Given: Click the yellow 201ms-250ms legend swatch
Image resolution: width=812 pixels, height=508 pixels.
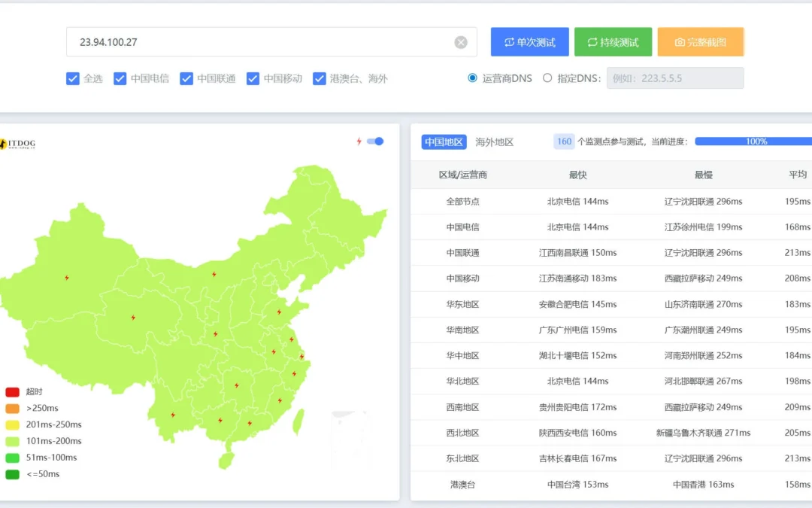Looking at the screenshot, I should [x=13, y=424].
